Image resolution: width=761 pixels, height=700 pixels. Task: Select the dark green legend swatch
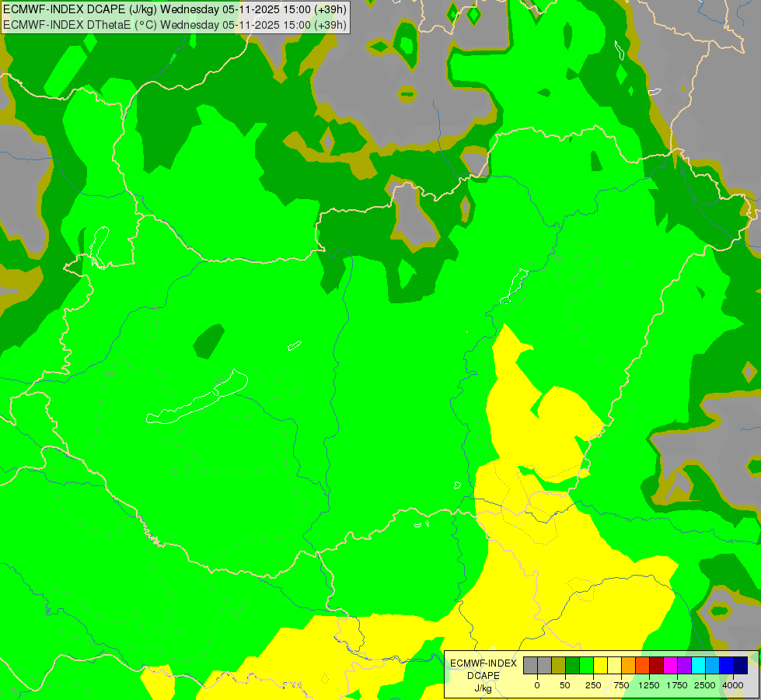click(572, 665)
